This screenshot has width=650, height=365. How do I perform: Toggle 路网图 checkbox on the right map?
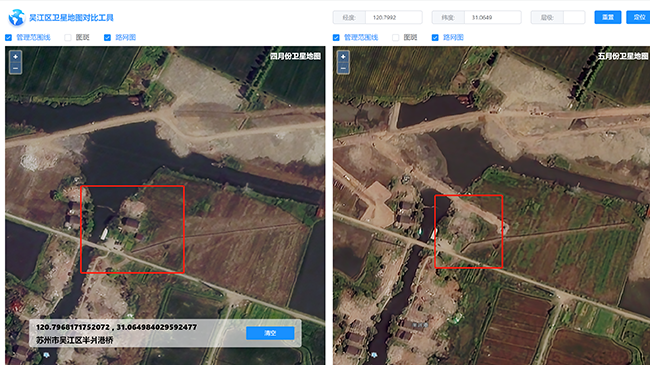click(435, 37)
